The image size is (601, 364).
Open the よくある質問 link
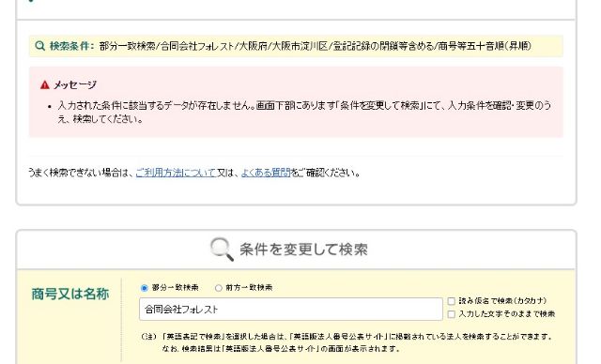tap(266, 173)
